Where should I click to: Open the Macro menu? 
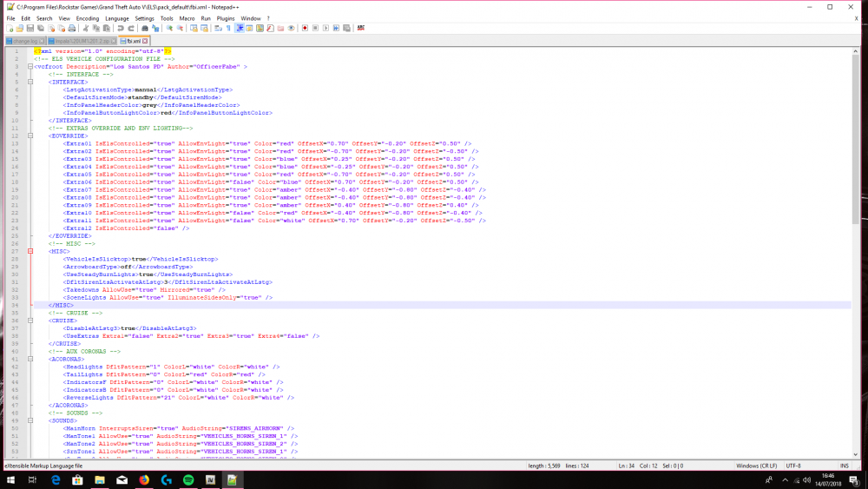(x=187, y=18)
